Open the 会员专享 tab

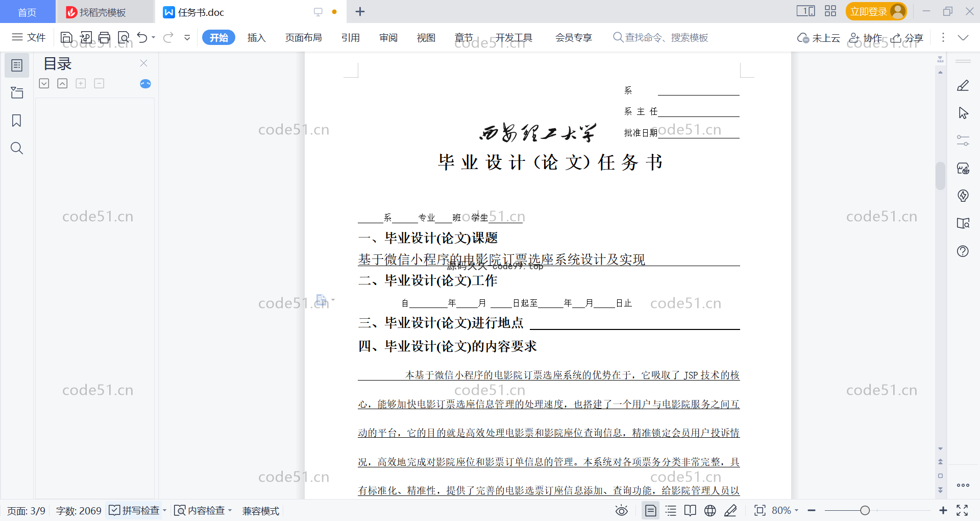click(574, 37)
